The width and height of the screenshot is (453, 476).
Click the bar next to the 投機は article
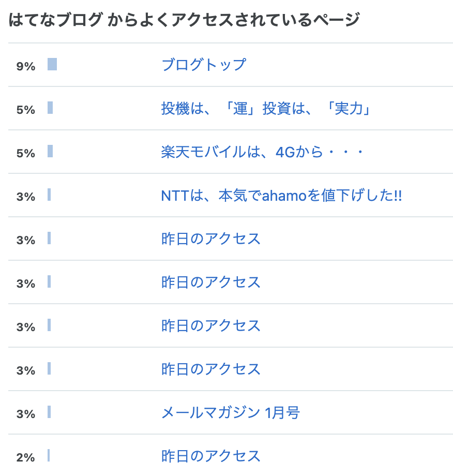(50, 108)
